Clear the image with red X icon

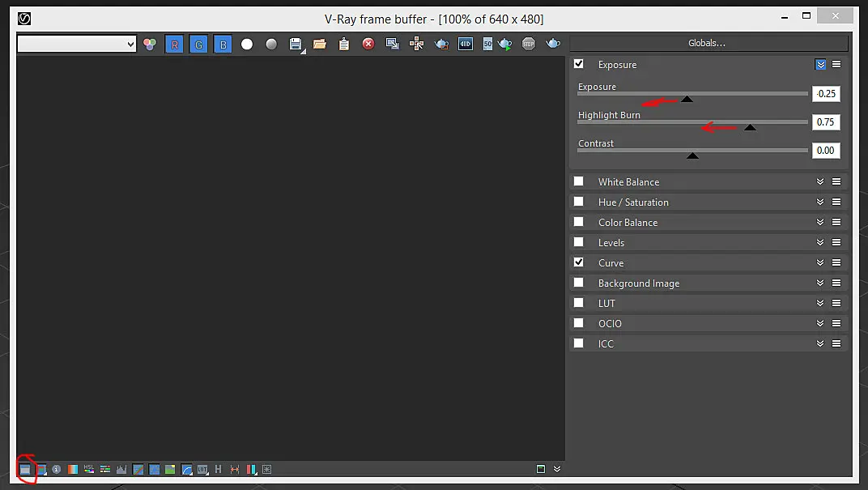[x=368, y=45]
